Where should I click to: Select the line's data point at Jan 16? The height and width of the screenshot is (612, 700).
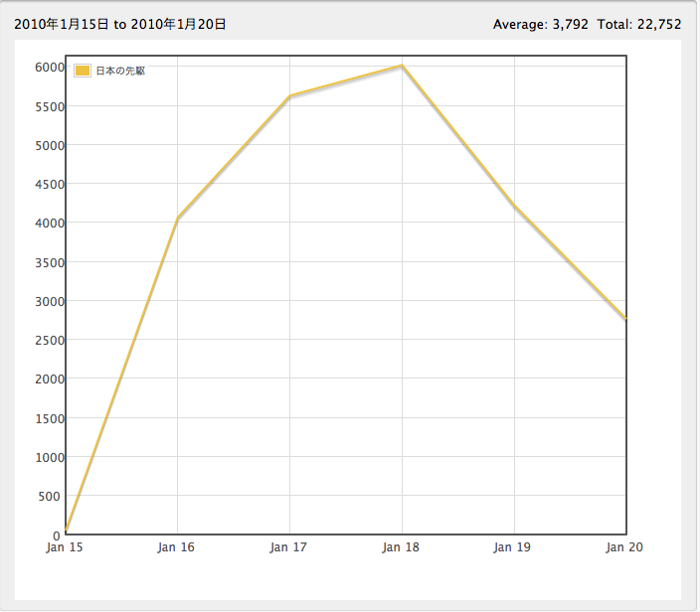pos(177,218)
